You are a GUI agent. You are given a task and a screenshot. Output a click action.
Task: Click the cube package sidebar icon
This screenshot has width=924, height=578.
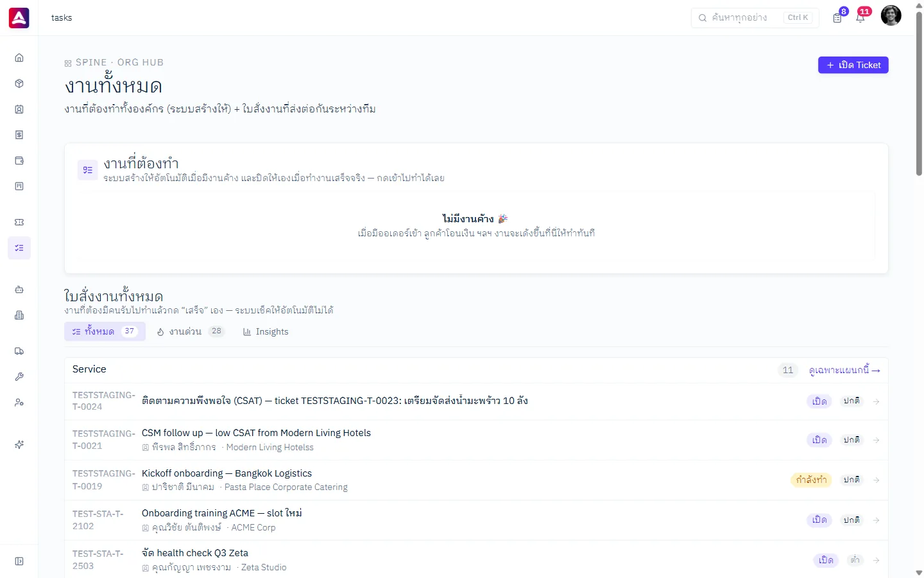point(19,83)
